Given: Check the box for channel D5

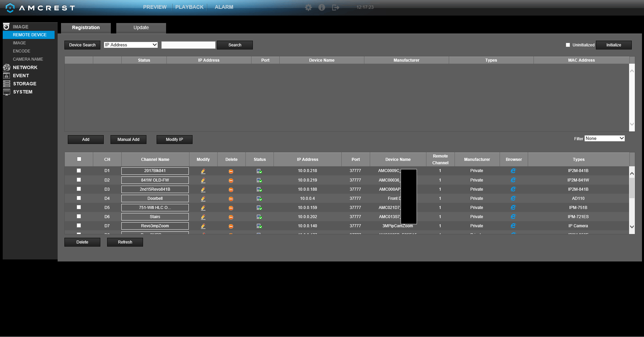Looking at the screenshot, I should (x=79, y=207).
